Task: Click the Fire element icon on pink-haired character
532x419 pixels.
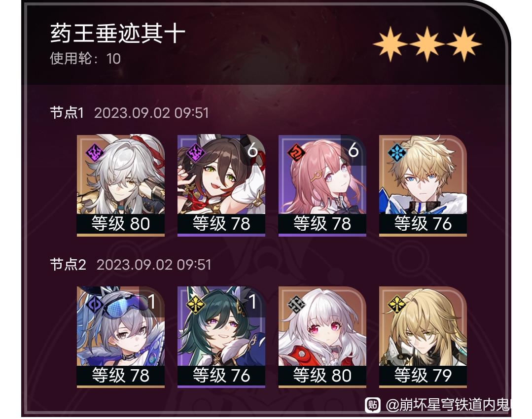Action: click(x=296, y=152)
